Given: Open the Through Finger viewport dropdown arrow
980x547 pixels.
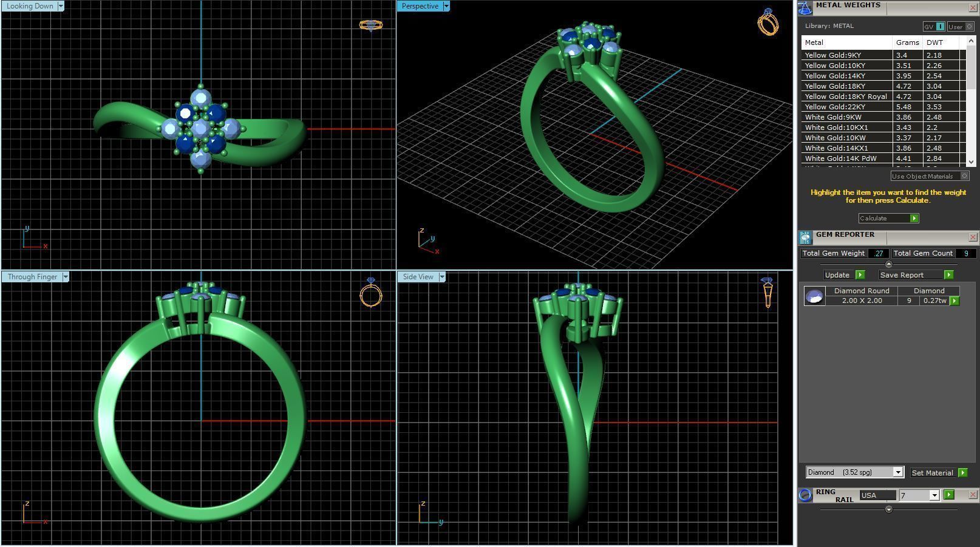Looking at the screenshot, I should pos(66,277).
